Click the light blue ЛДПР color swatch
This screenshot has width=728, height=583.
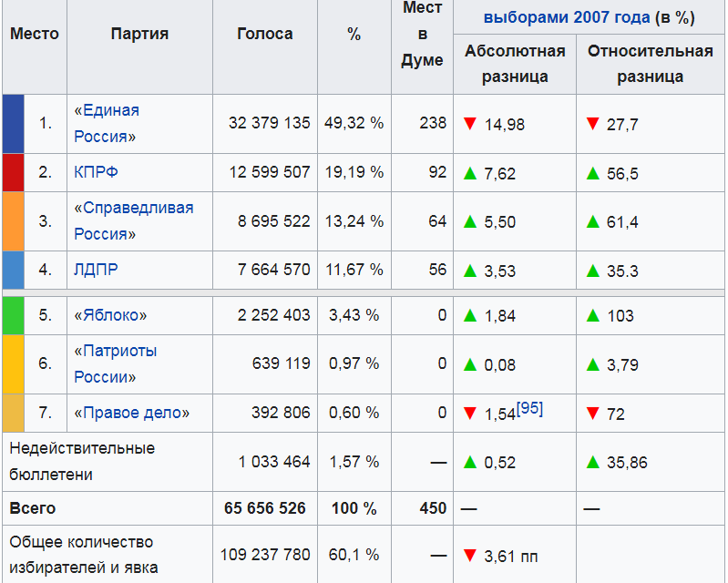pos(13,271)
